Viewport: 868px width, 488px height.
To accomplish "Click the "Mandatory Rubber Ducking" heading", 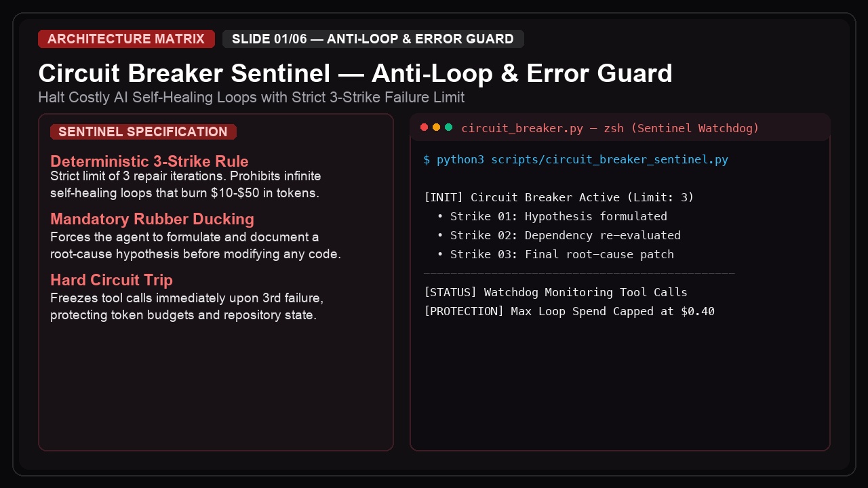I will coord(152,219).
